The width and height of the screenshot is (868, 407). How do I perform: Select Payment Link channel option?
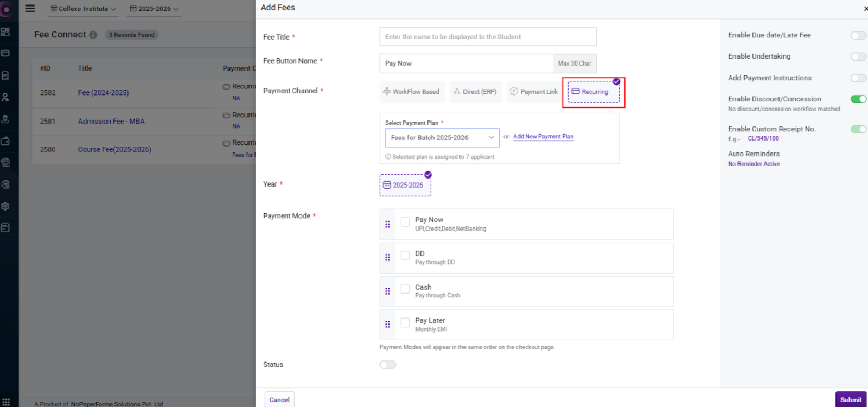pos(534,92)
